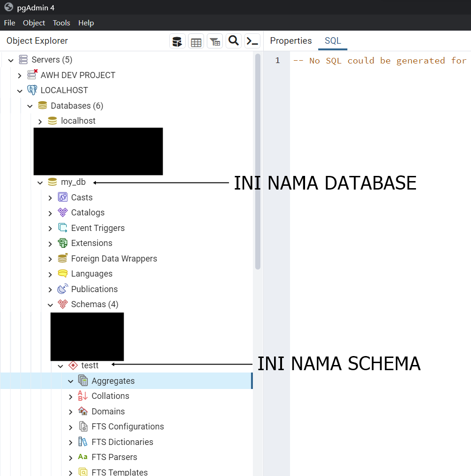Select the Event Triggers row label
This screenshot has width=471, height=476.
click(98, 228)
